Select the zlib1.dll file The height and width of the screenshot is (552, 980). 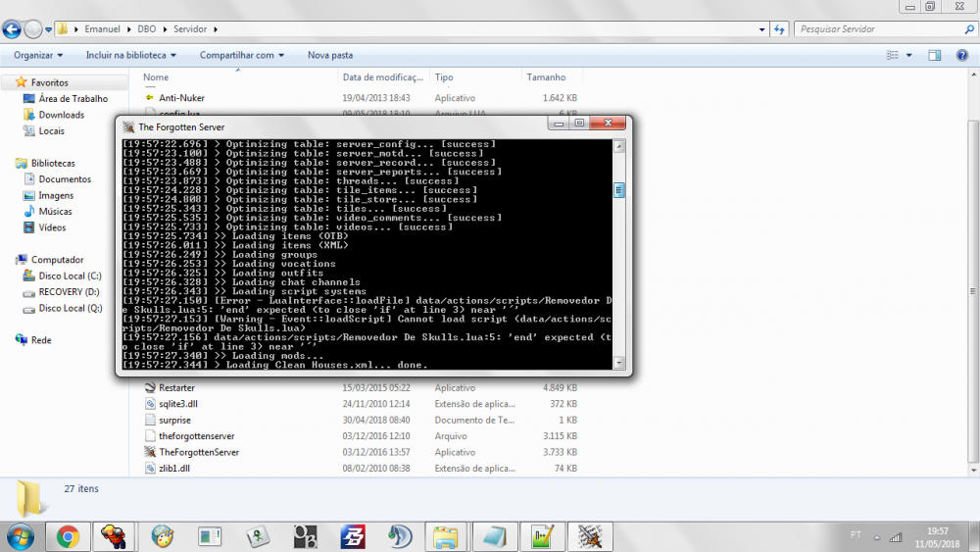click(x=173, y=469)
